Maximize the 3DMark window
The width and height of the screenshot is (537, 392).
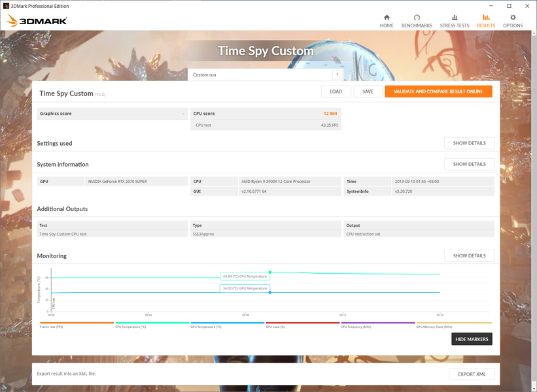pyautogui.click(x=509, y=6)
